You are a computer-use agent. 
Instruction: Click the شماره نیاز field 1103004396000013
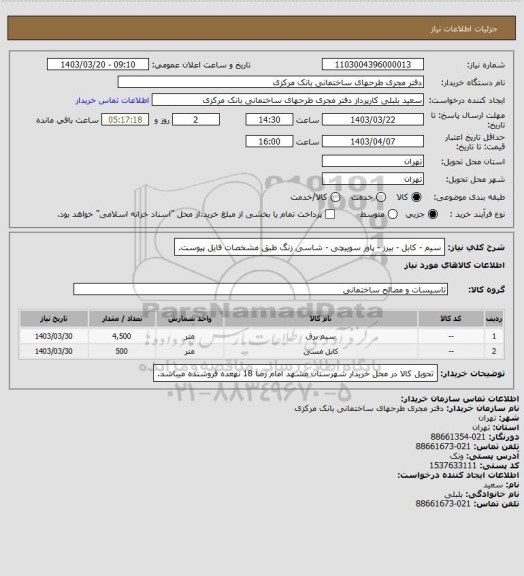(x=373, y=64)
